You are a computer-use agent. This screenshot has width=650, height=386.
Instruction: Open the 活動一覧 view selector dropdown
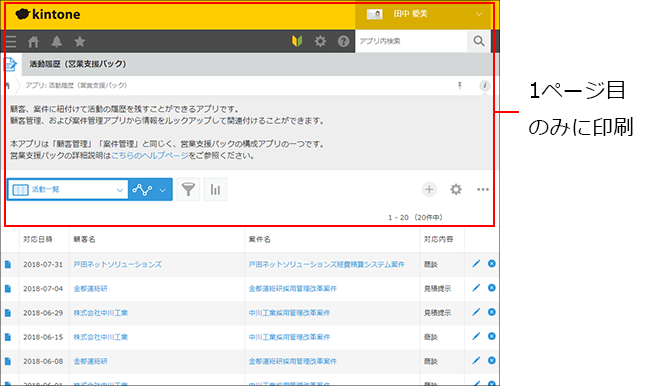(x=68, y=190)
